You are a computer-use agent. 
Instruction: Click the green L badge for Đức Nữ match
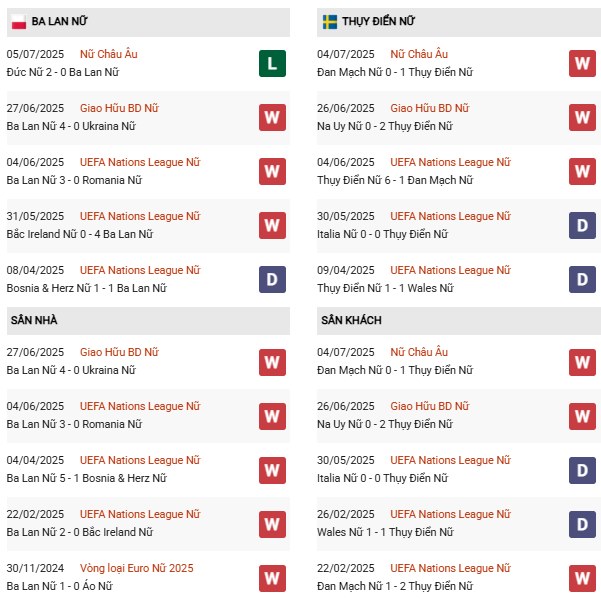[272, 63]
